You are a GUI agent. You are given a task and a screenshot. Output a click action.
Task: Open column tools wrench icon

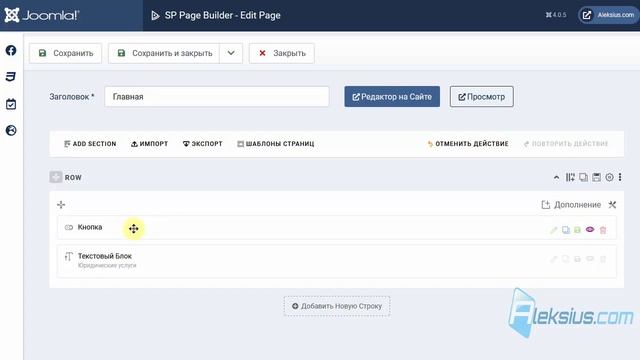click(612, 204)
